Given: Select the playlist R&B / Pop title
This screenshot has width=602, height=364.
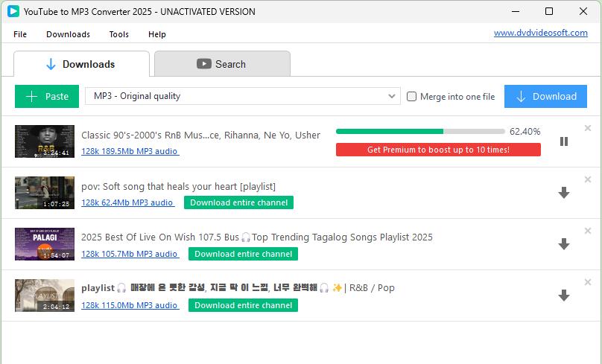Looking at the screenshot, I should pyautogui.click(x=238, y=287).
